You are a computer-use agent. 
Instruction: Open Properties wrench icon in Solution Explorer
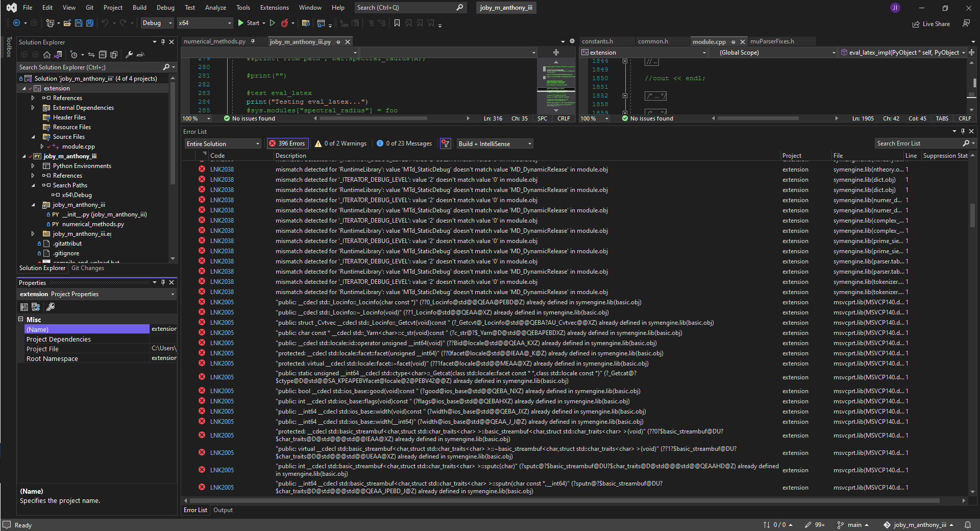(129, 55)
